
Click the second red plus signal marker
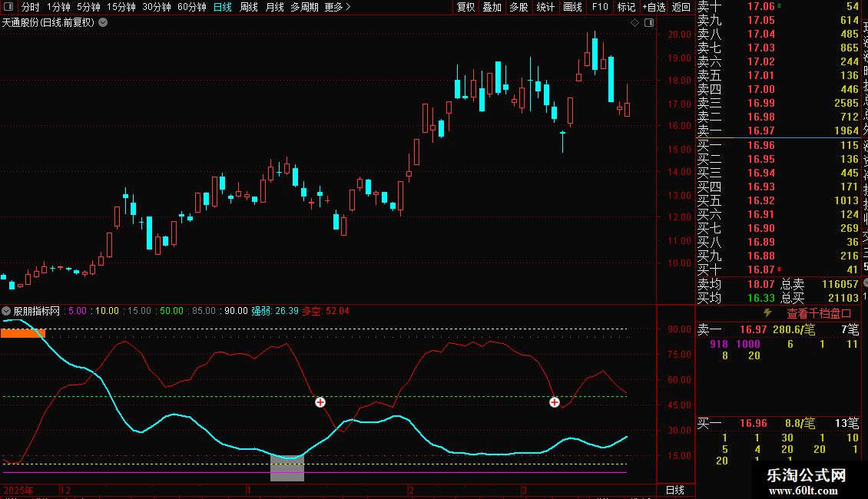click(554, 402)
